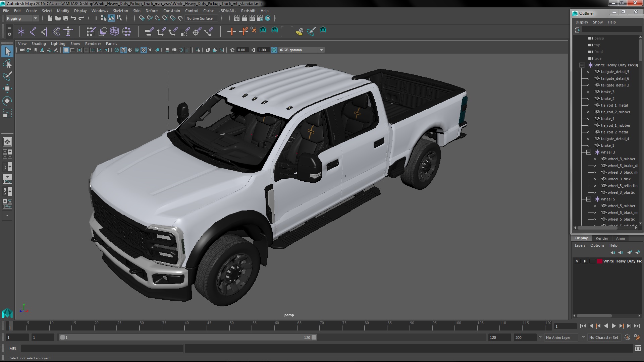This screenshot has width=644, height=362.
Task: Toggle viewport grid display button
Action: pyautogui.click(x=66, y=50)
